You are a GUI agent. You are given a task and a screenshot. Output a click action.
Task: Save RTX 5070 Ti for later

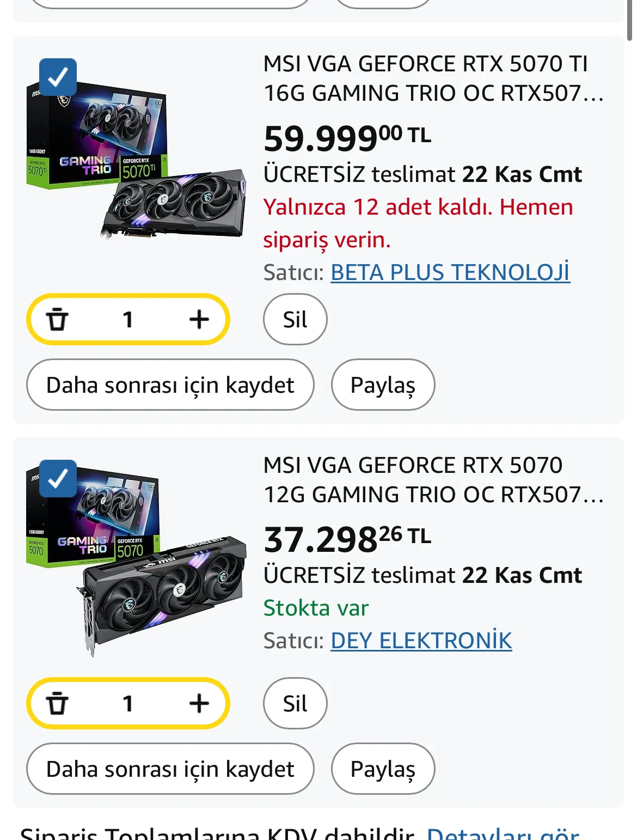pyautogui.click(x=170, y=385)
